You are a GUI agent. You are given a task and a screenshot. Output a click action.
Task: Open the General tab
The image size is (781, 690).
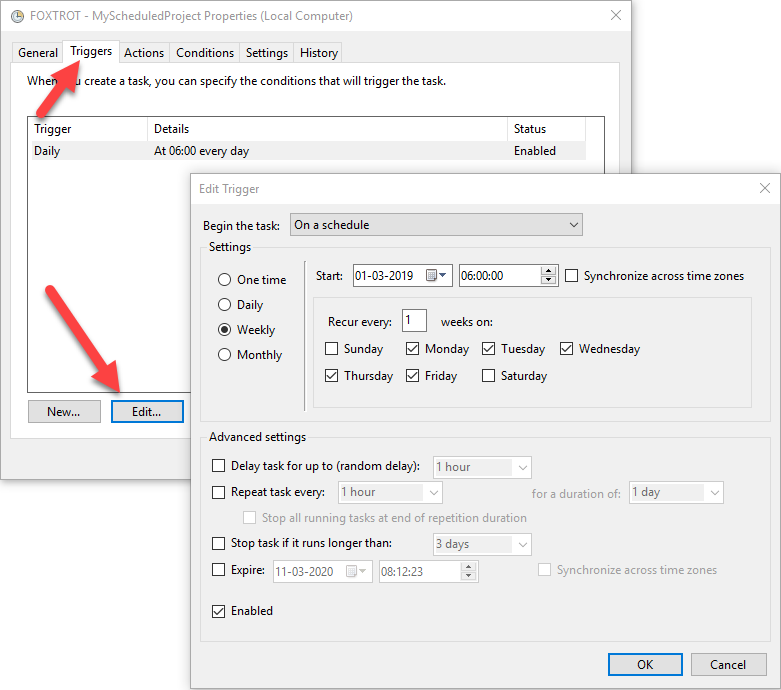(38, 53)
